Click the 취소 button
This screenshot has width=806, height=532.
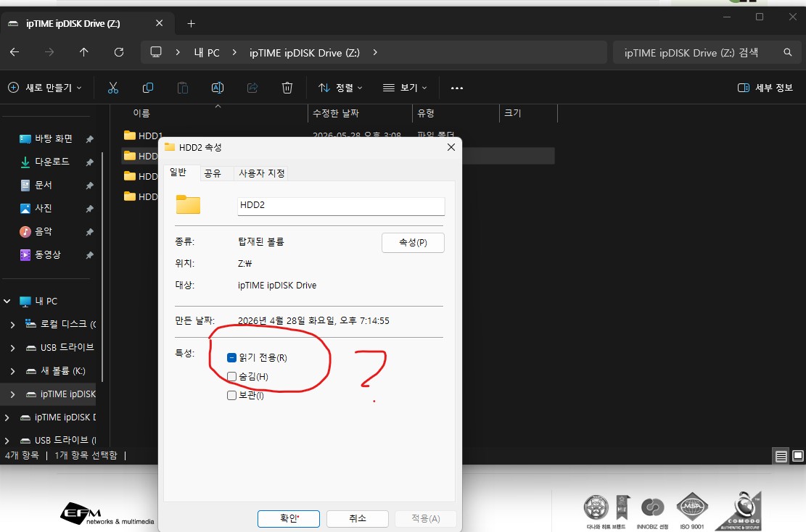point(357,519)
